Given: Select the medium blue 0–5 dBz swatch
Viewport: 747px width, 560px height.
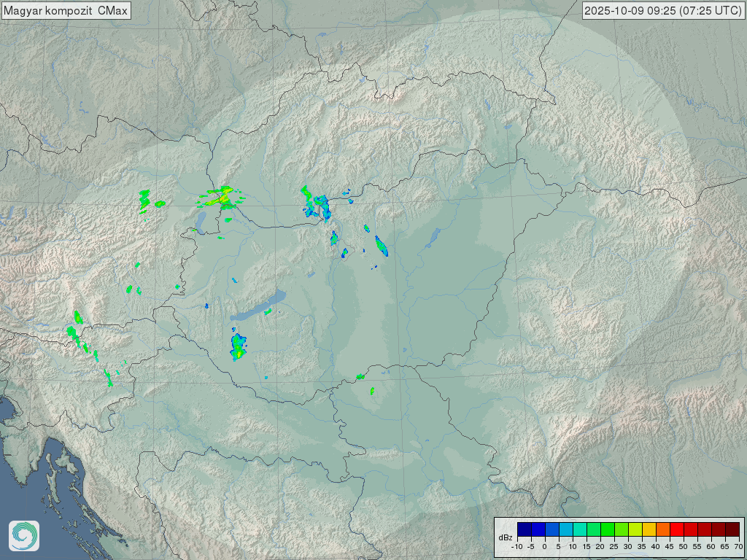Looking at the screenshot, I should pyautogui.click(x=552, y=529).
